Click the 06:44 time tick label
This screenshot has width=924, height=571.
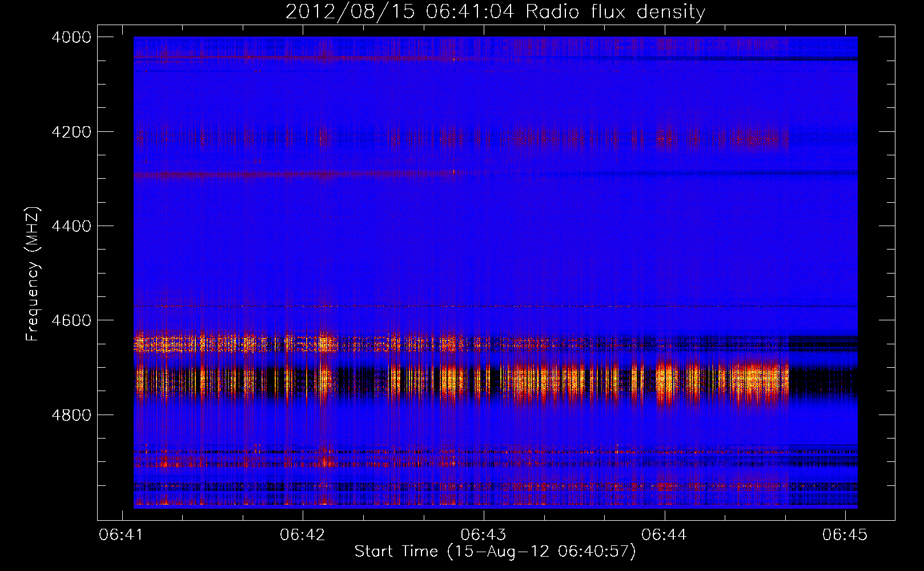(664, 534)
